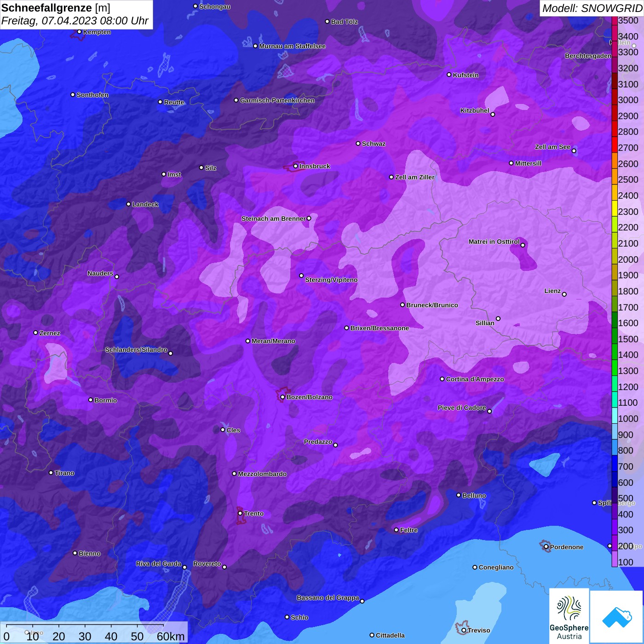Click the 'Bad Tölz' label
644x644 pixels.
pos(345,22)
